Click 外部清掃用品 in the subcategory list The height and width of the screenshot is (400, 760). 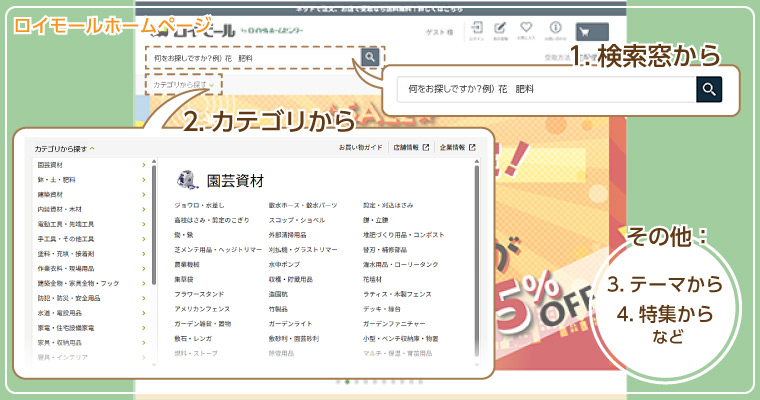pos(287,235)
